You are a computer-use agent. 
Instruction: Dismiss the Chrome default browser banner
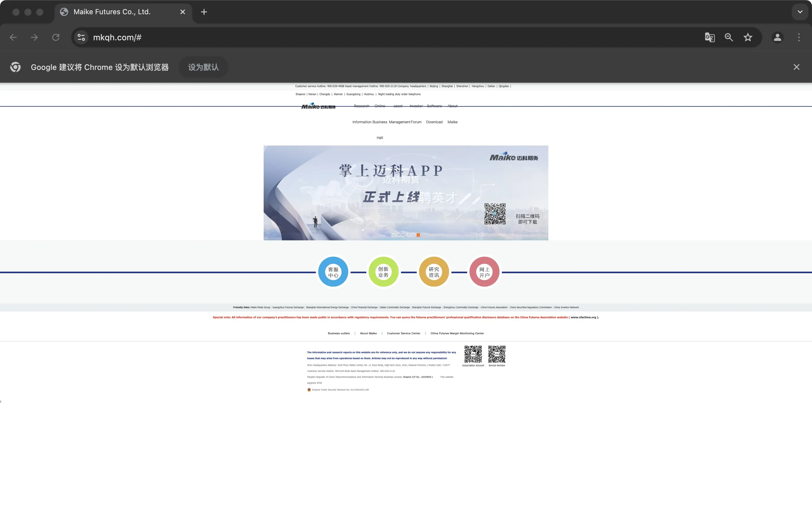[x=796, y=67]
